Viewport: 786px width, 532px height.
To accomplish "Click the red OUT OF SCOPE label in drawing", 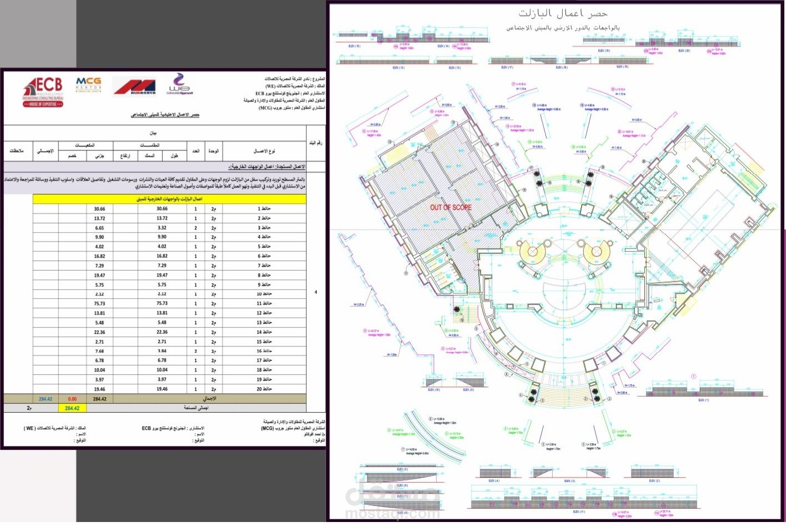I will (450, 207).
